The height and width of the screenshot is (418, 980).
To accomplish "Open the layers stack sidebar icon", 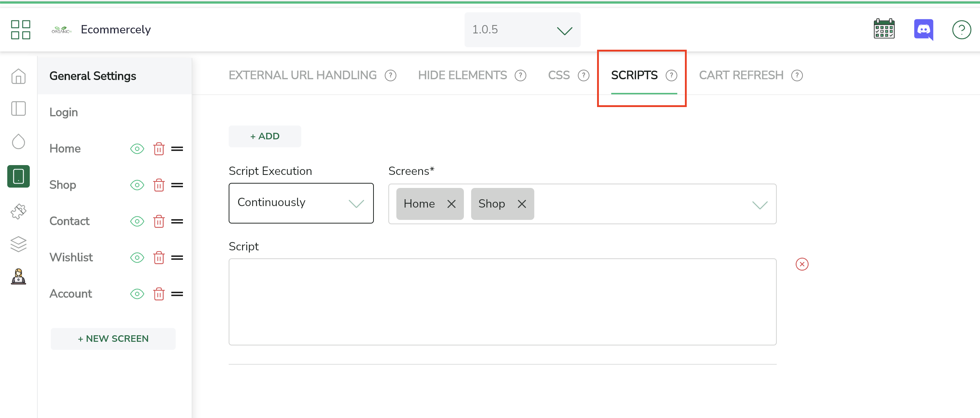I will [18, 244].
